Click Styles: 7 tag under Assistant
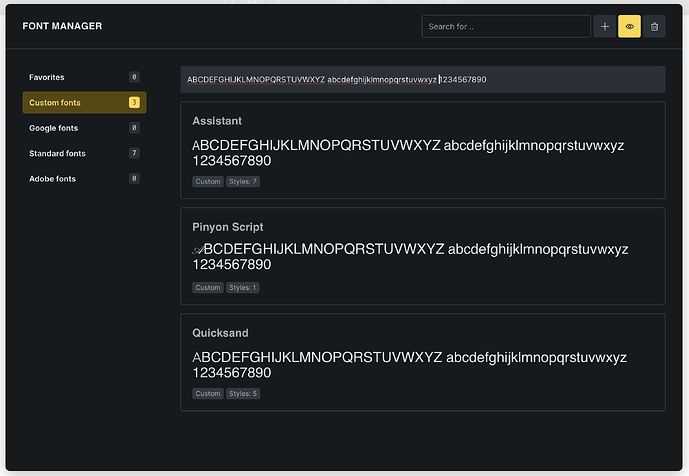The height and width of the screenshot is (476, 689). [243, 182]
